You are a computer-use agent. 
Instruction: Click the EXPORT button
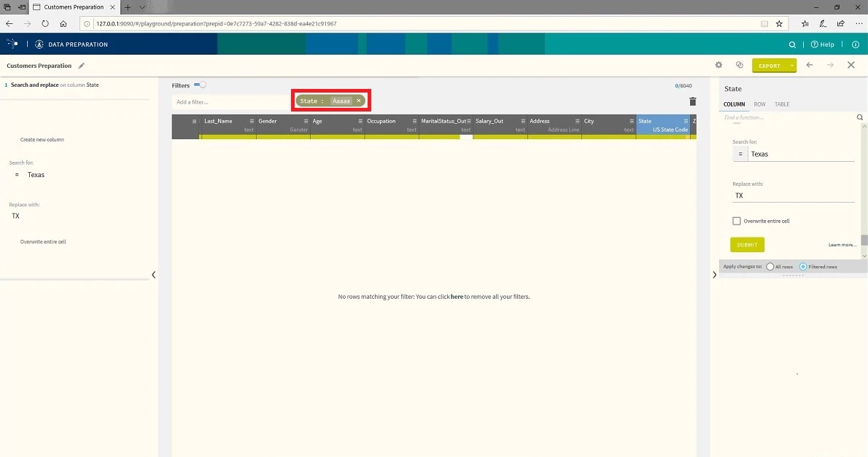point(770,66)
